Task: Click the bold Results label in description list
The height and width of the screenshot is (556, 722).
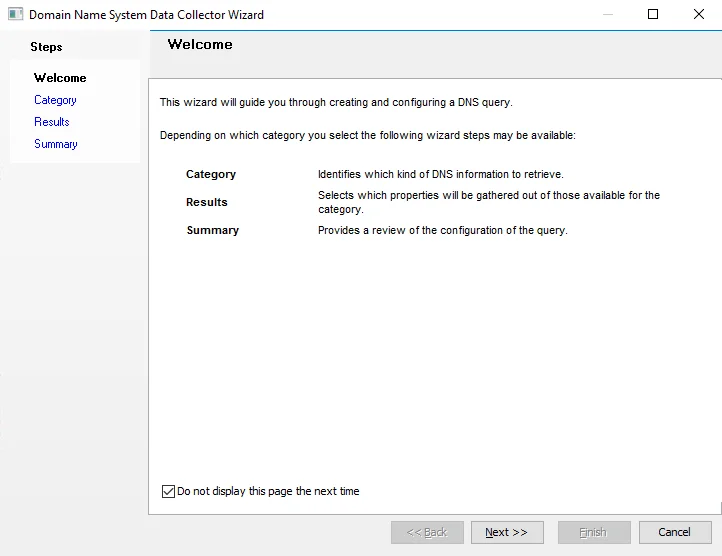Action: coord(207,202)
